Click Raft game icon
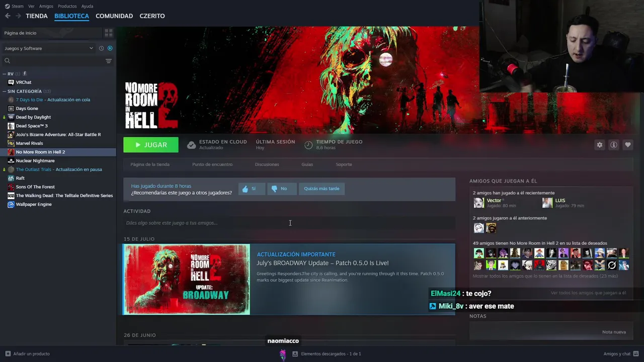Viewport: 644px width, 362px height. (x=11, y=178)
